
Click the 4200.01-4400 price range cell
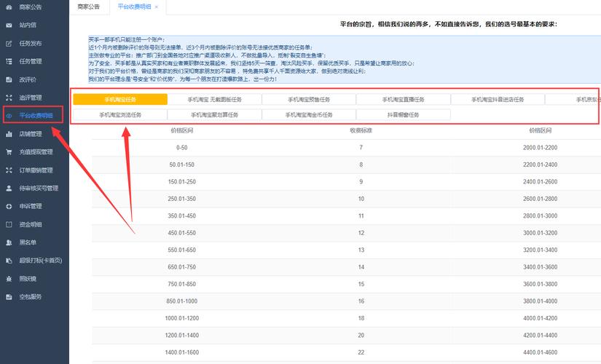(x=540, y=336)
